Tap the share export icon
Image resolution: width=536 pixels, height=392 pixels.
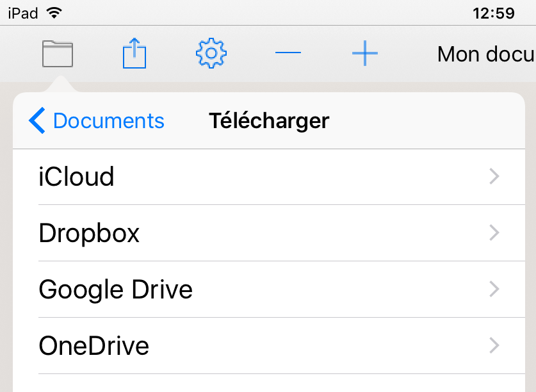pos(134,53)
